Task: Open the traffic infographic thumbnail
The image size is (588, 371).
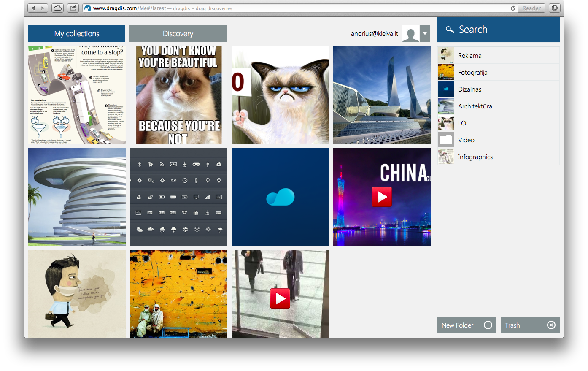Action: 77,95
